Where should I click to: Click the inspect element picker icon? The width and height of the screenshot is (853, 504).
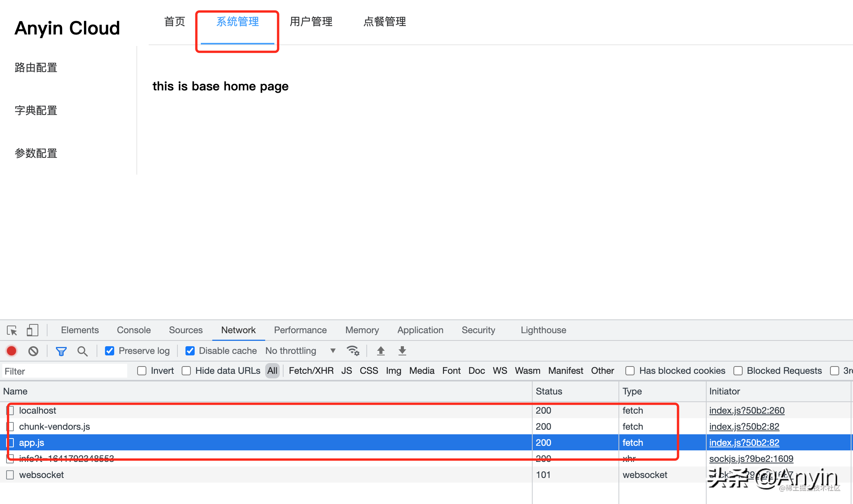coord(12,330)
